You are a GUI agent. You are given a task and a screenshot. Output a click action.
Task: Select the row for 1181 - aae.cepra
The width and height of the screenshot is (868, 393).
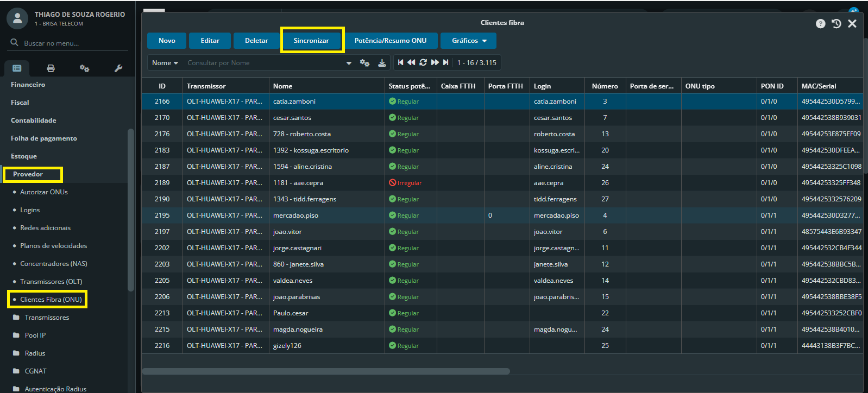(298, 183)
